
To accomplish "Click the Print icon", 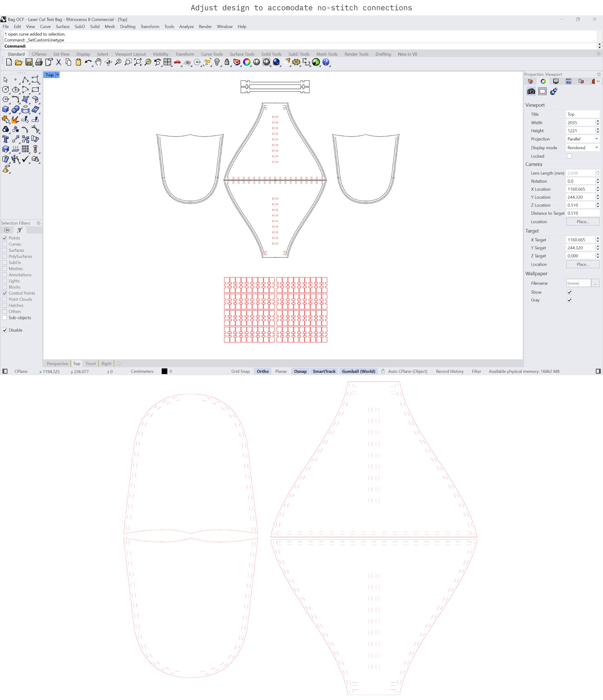I will pos(39,62).
